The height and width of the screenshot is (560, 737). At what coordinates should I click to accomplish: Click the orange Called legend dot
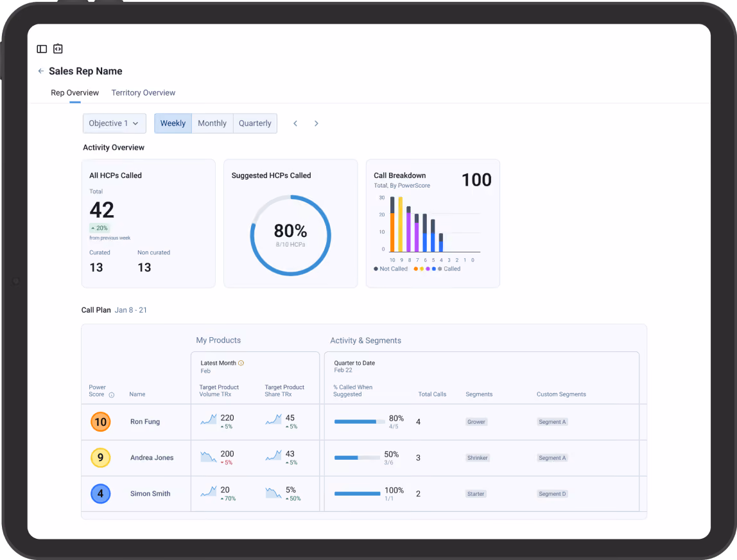coord(415,269)
